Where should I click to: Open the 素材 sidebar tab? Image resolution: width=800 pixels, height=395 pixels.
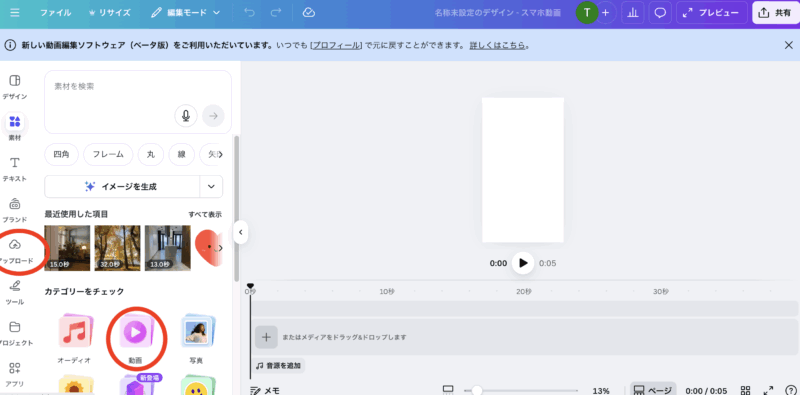15,128
